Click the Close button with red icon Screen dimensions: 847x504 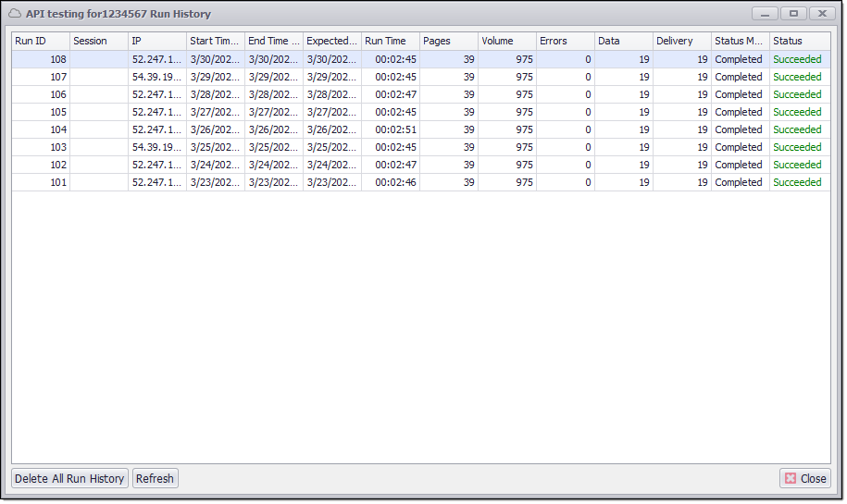(804, 478)
